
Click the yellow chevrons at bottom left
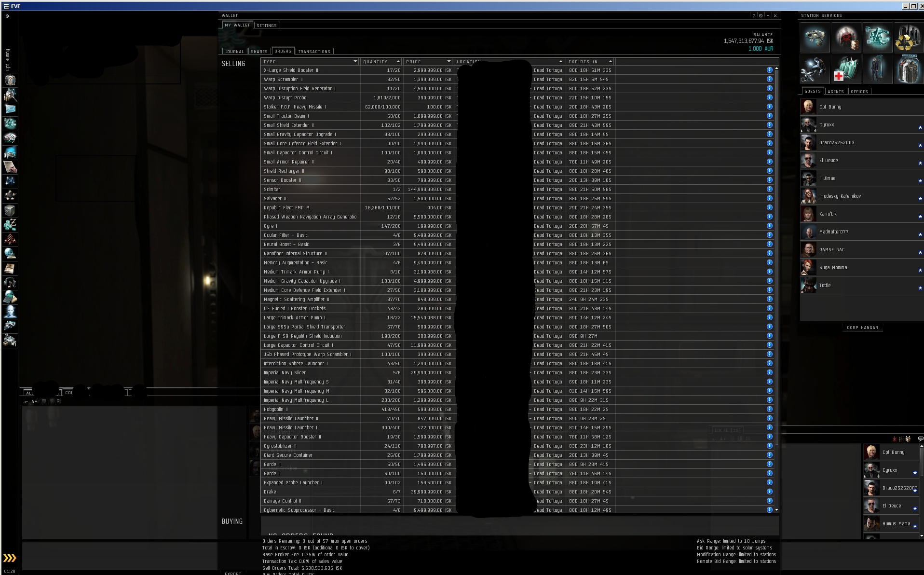[x=10, y=558]
